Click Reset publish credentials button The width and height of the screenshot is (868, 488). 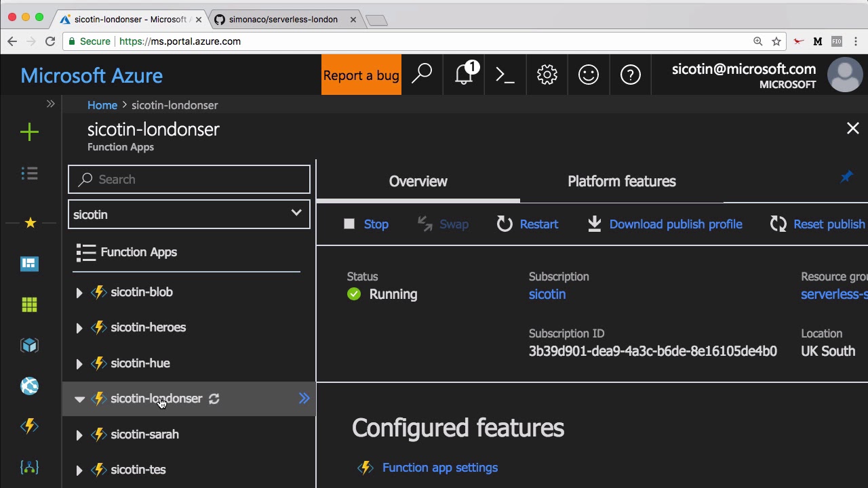(818, 224)
